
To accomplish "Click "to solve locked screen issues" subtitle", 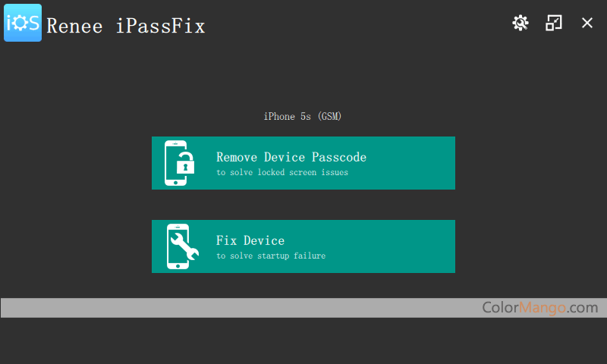I will pos(282,172).
